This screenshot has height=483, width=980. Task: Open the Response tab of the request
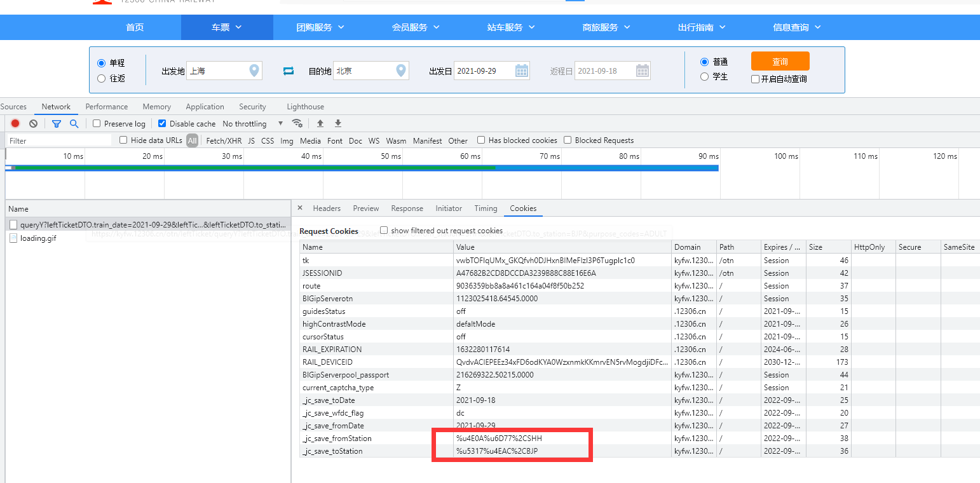407,208
